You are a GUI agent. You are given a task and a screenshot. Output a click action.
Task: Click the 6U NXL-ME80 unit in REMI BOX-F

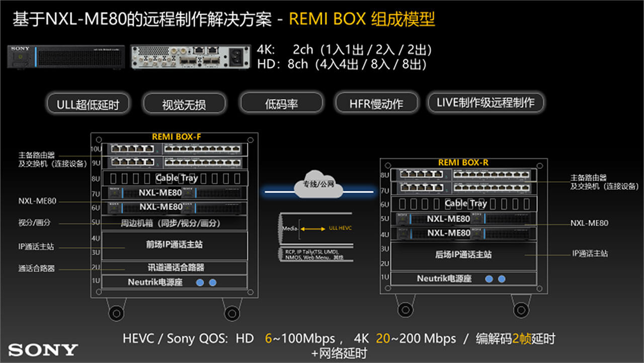[x=175, y=207]
